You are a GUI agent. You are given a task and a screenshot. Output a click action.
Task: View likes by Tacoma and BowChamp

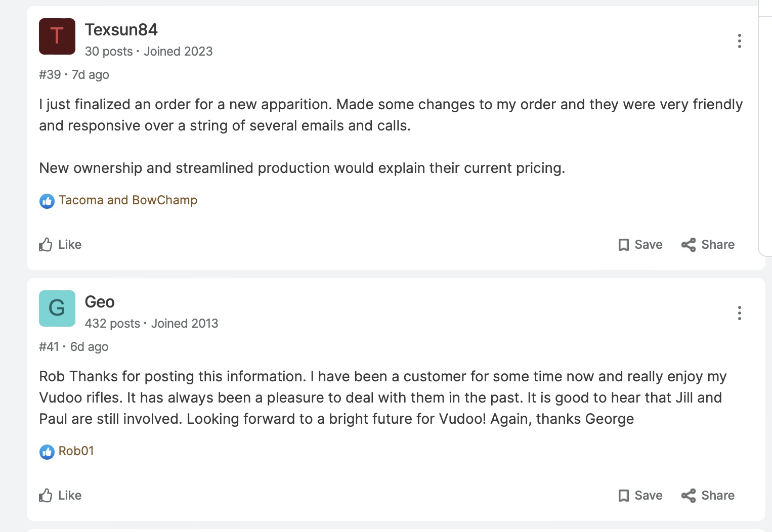pyautogui.click(x=128, y=200)
